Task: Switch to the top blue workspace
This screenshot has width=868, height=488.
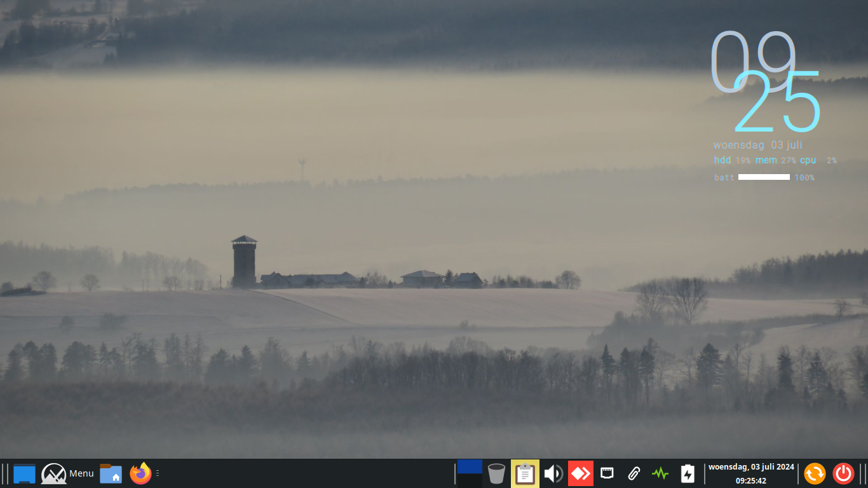Action: (x=470, y=466)
